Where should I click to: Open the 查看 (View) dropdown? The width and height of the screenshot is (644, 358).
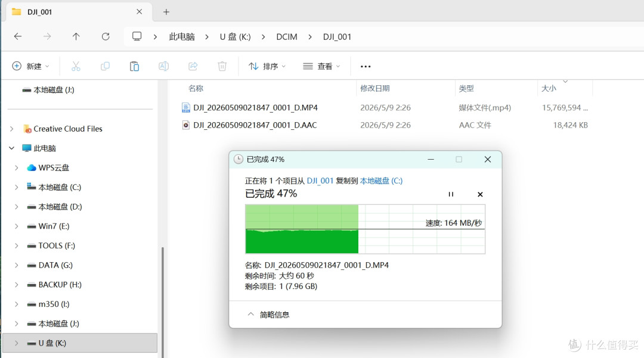(x=321, y=66)
